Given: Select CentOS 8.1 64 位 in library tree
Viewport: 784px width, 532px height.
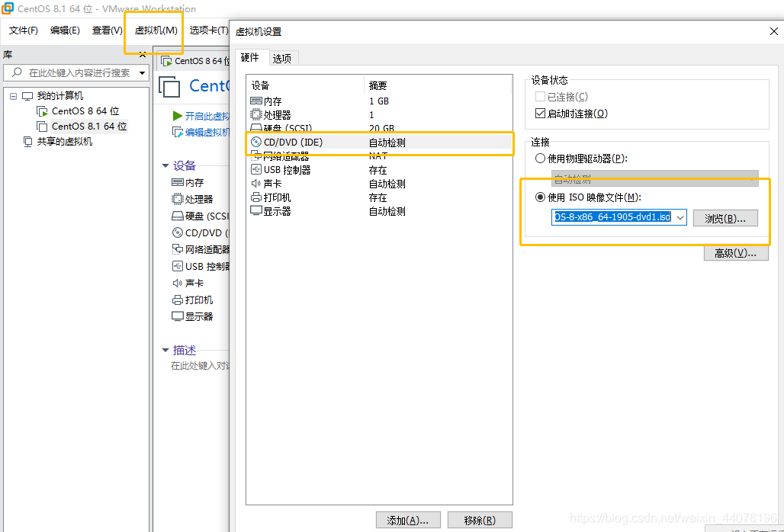Looking at the screenshot, I should pos(89,127).
